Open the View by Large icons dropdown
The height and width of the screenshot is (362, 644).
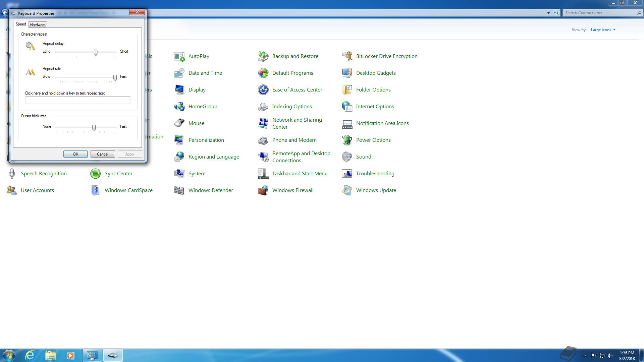[603, 30]
